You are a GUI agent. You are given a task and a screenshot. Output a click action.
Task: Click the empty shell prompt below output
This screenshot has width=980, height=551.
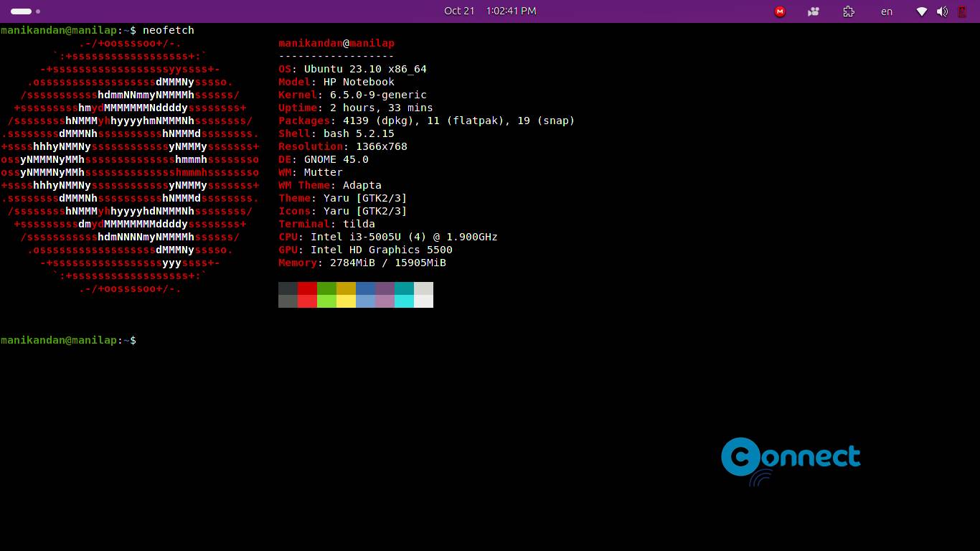point(69,340)
